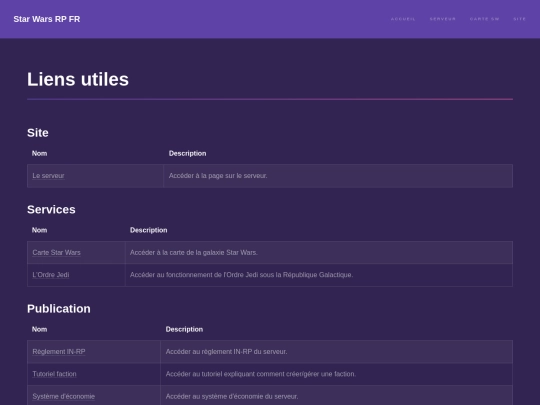Click the Publication section heading
The width and height of the screenshot is (540, 405).
coord(59,309)
